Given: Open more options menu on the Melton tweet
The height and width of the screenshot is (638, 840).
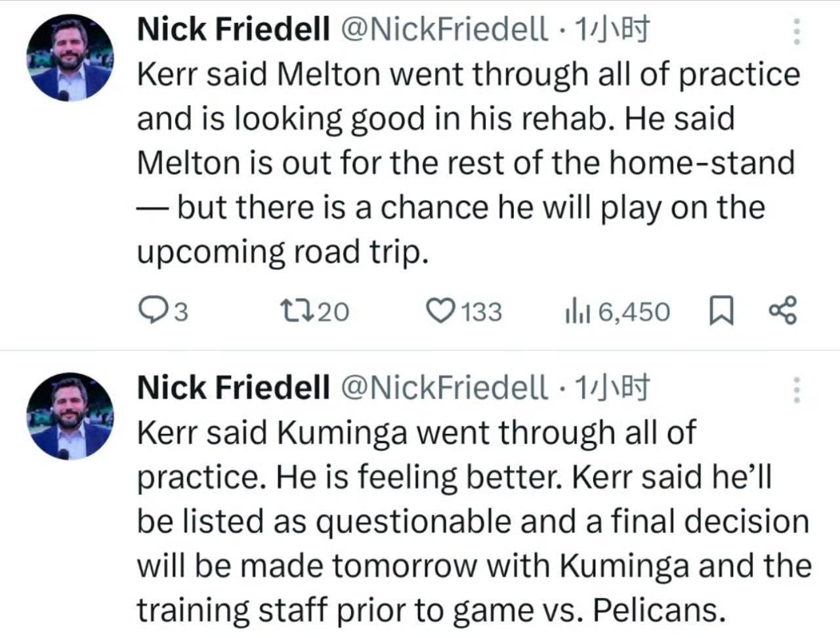Looking at the screenshot, I should 797,31.
